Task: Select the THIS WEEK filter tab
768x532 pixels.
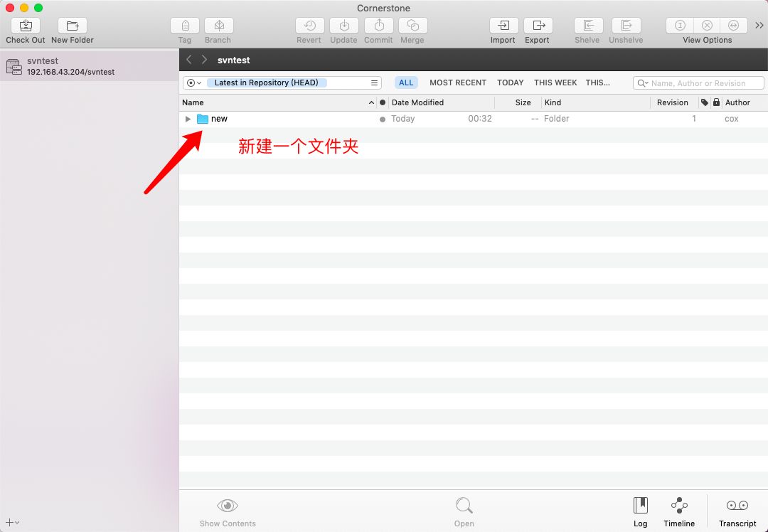Action: coord(555,83)
